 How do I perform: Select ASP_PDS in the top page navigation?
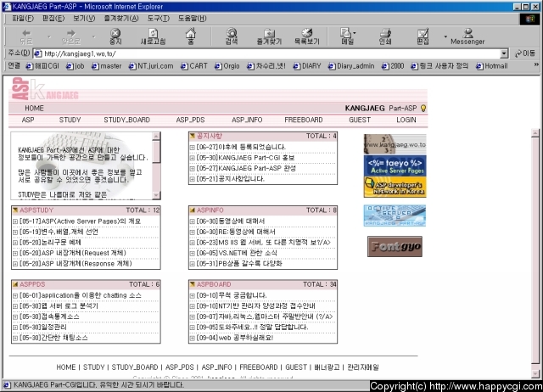[190, 120]
